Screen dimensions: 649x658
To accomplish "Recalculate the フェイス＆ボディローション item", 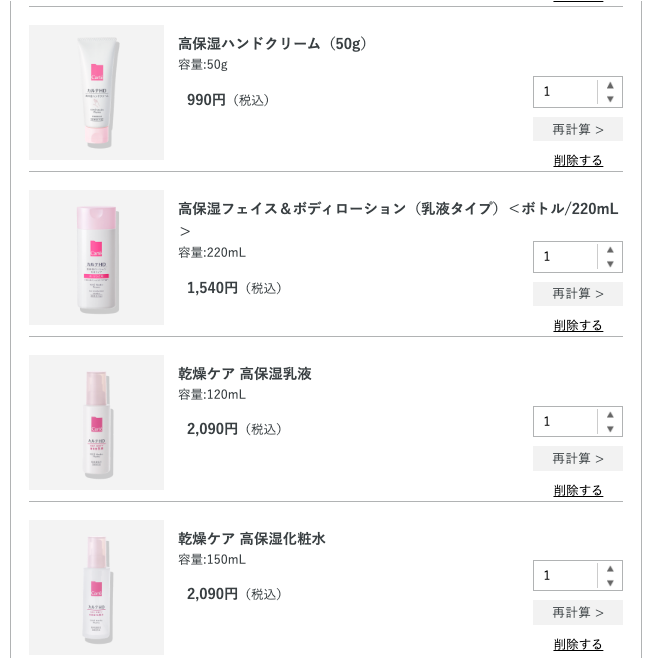I will 578,294.
